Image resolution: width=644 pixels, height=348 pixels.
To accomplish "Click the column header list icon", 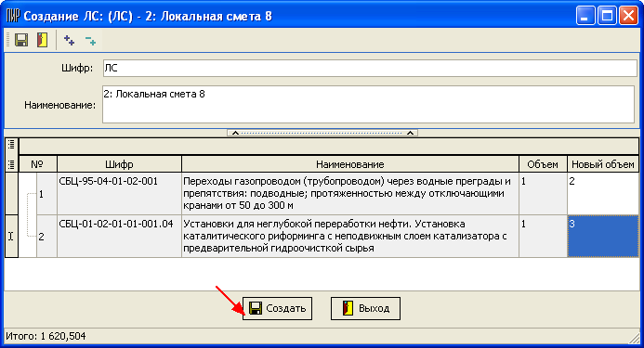I will [x=11, y=164].
